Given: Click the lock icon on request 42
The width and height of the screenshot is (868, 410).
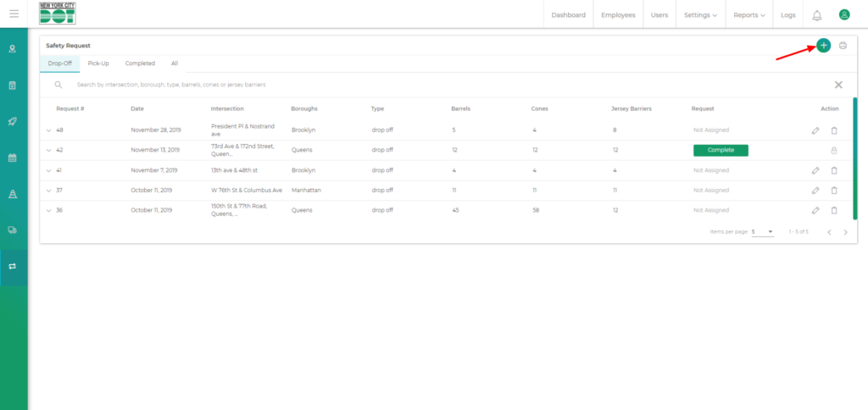Looking at the screenshot, I should click(x=834, y=150).
